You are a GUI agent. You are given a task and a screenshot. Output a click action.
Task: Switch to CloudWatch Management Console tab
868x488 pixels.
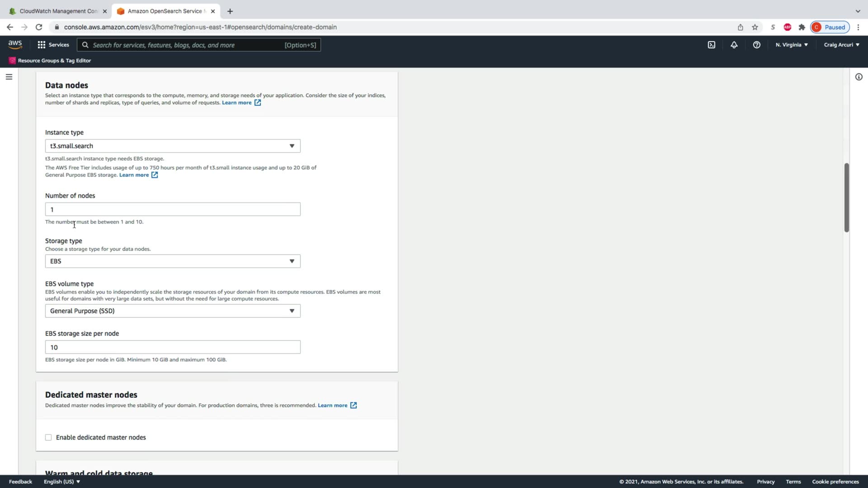coord(58,11)
